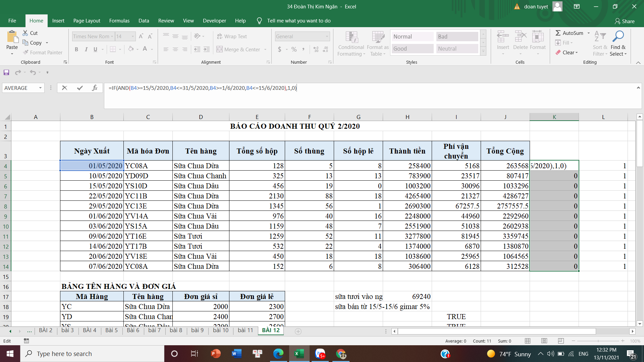Save workbook via Quick Access icon

[x=6, y=72]
